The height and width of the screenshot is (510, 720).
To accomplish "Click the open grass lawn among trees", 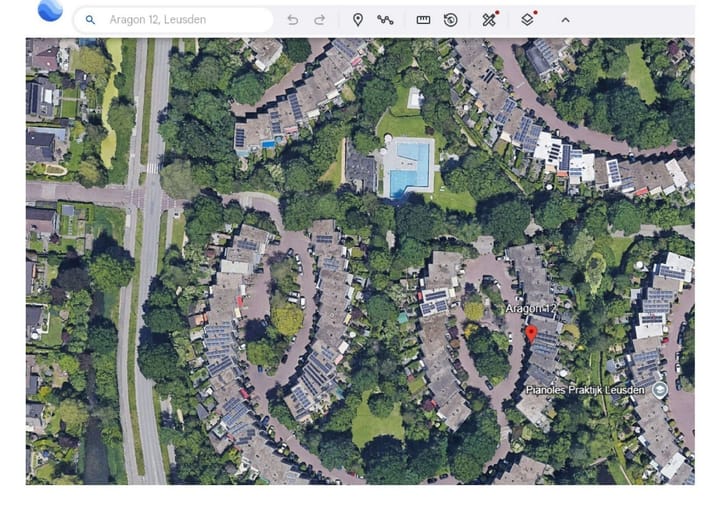I will [376, 425].
